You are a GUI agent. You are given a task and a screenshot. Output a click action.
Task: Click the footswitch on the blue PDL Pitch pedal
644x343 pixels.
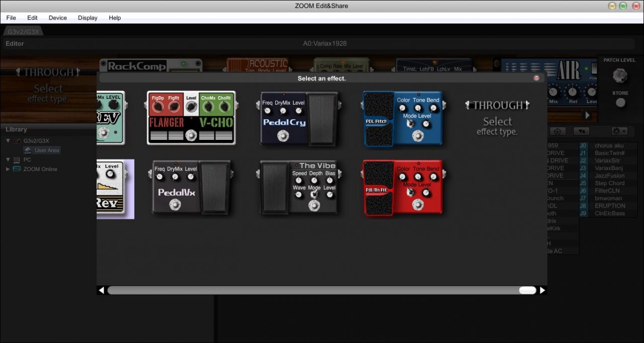pos(418,135)
